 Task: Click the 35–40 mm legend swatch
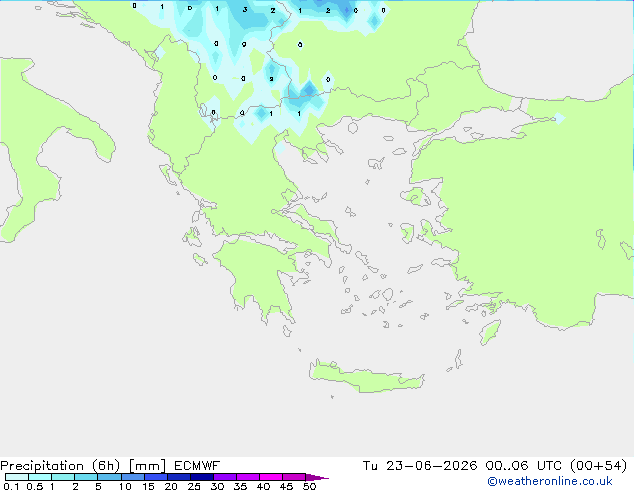[248, 477]
